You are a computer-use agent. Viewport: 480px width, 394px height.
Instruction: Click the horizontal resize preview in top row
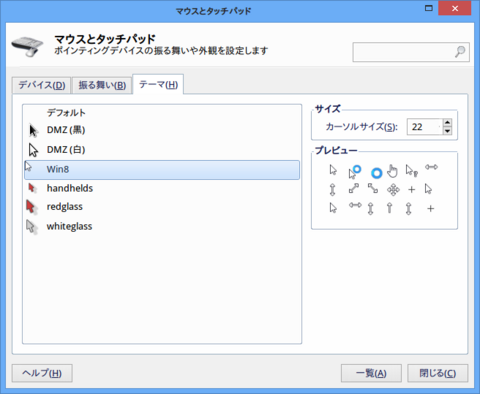pos(431,167)
